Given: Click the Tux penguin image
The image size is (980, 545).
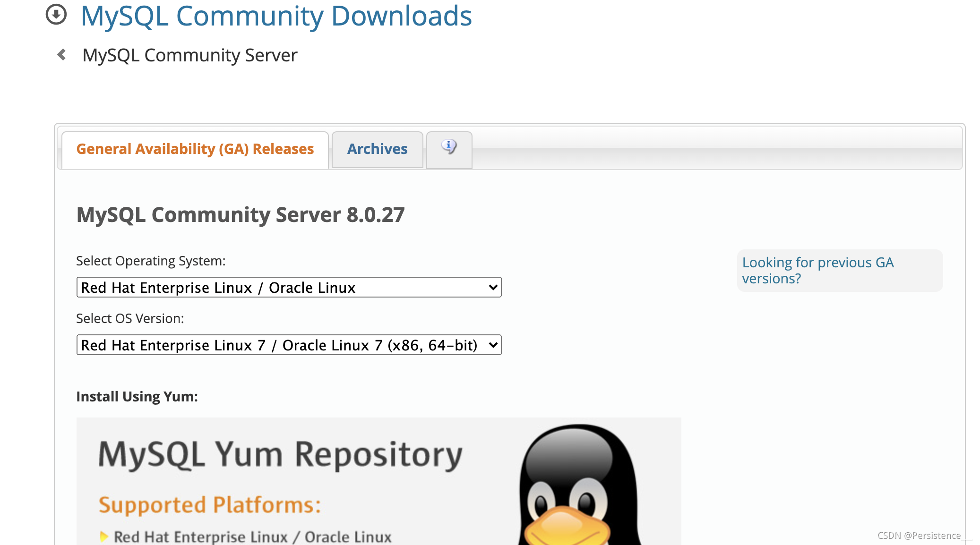Looking at the screenshot, I should pyautogui.click(x=579, y=486).
